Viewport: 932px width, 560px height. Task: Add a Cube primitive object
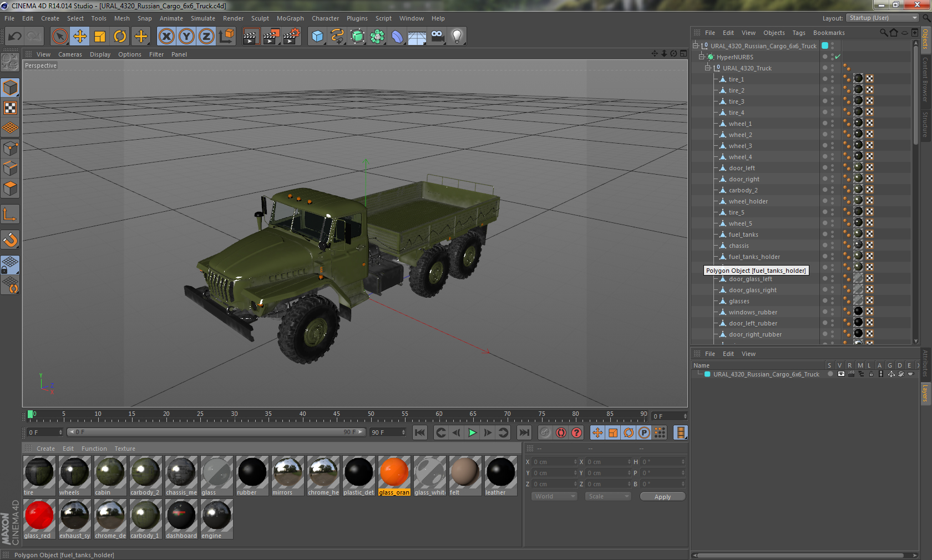[317, 37]
